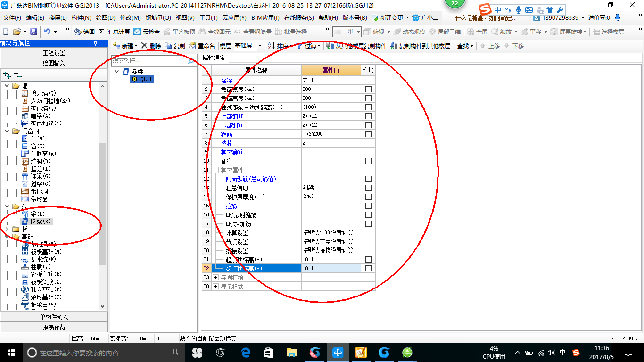Click the 排序 sort button
This screenshot has height=362, width=644.
click(x=280, y=46)
